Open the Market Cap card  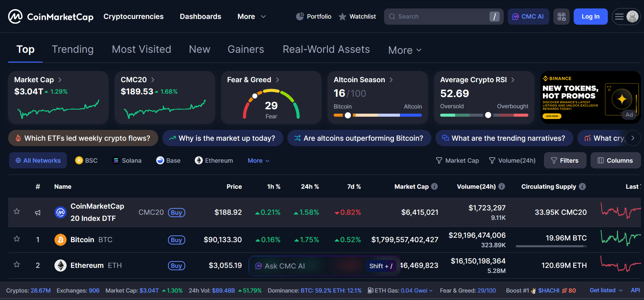click(58, 97)
